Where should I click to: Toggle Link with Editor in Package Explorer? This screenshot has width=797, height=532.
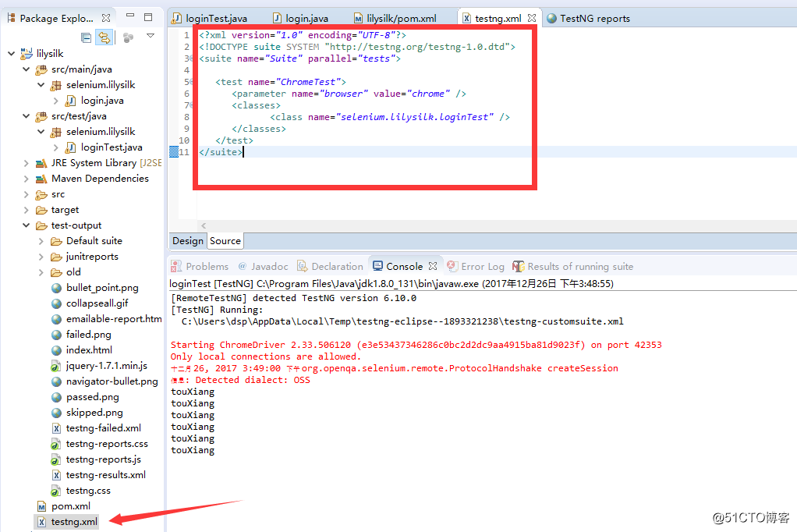(x=104, y=37)
